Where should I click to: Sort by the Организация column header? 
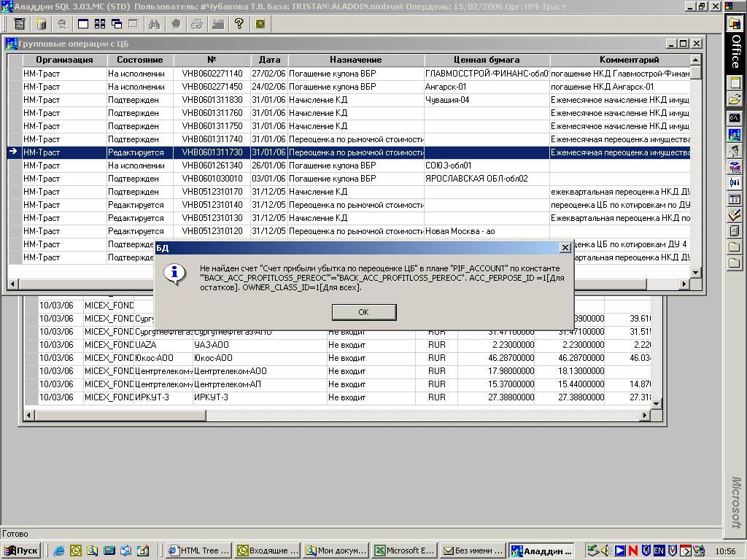[x=64, y=60]
